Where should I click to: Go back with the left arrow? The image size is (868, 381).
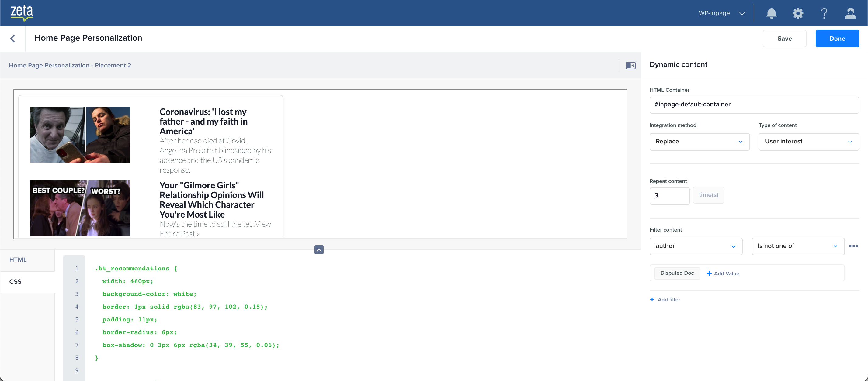pyautogui.click(x=12, y=38)
